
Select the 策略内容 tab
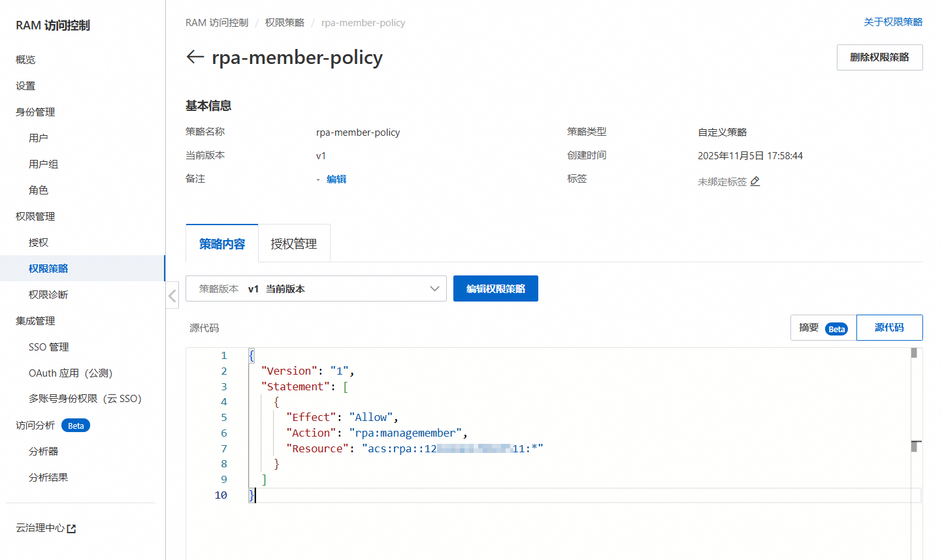[222, 243]
